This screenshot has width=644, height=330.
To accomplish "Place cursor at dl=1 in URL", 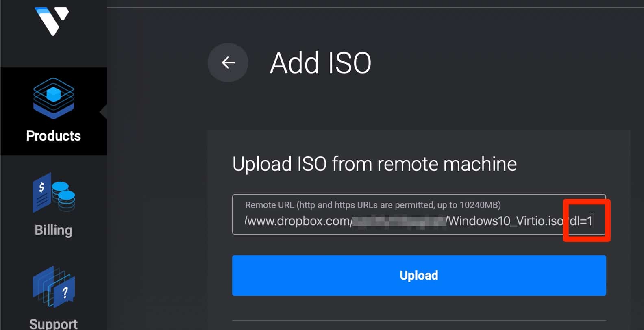I will (581, 221).
